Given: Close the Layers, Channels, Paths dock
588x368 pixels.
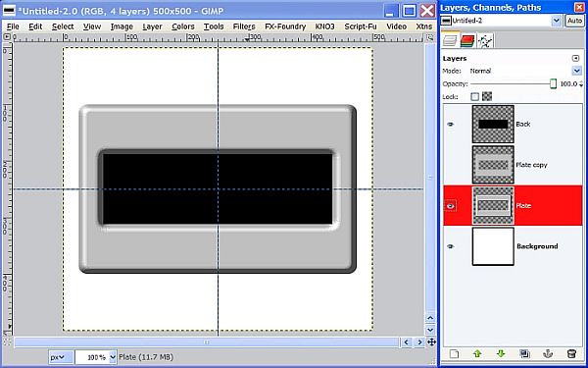Looking at the screenshot, I should click(x=579, y=7).
